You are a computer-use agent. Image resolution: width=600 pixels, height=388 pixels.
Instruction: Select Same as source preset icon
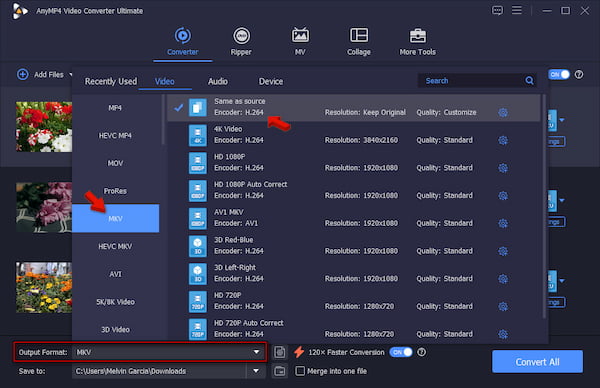point(197,108)
